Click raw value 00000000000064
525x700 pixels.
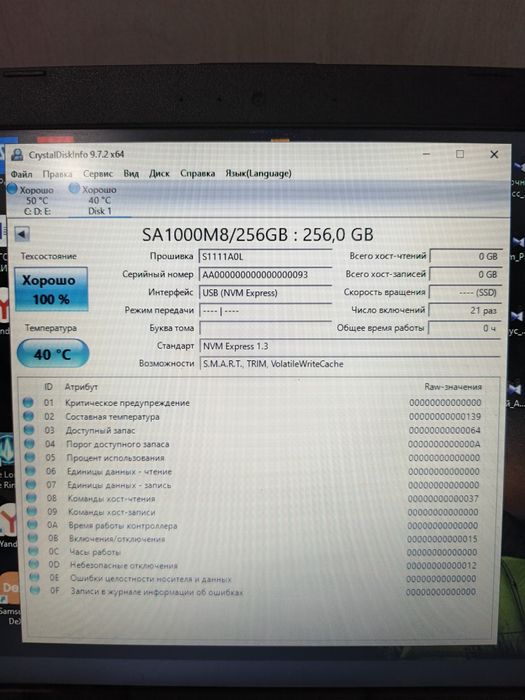click(445, 430)
